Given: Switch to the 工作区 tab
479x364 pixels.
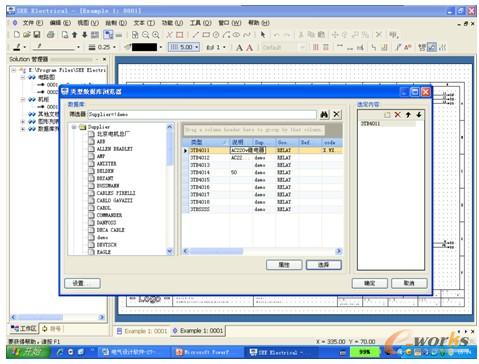Looking at the screenshot, I should 23,329.
